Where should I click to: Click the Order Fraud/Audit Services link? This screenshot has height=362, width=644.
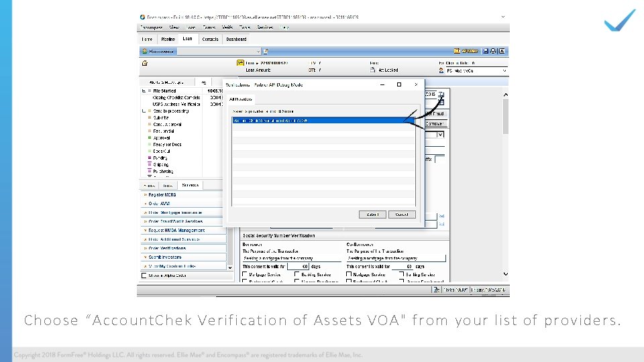pyautogui.click(x=175, y=222)
